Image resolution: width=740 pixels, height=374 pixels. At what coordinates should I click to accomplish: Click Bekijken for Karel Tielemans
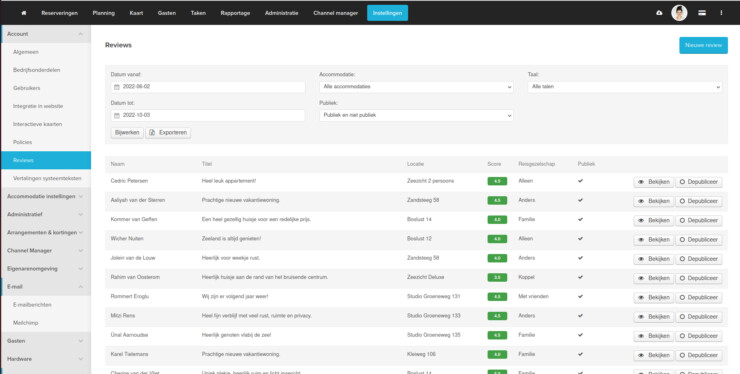click(654, 356)
